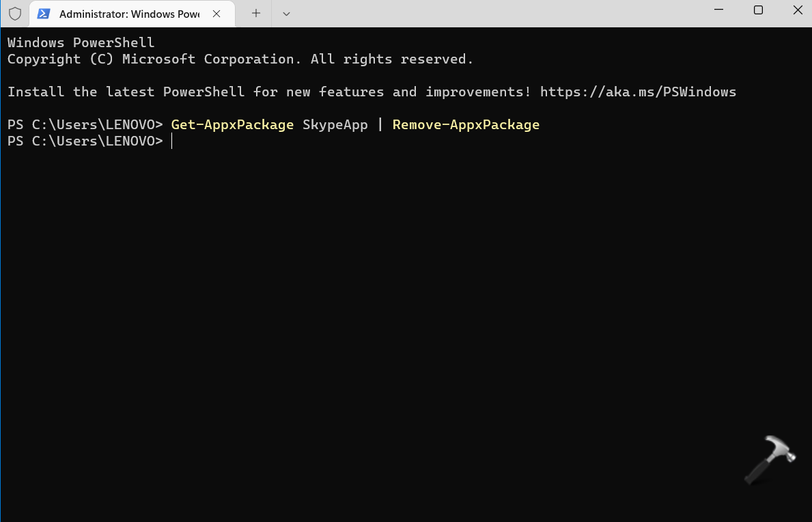This screenshot has width=812, height=522.
Task: Click the hammer watermark logo
Action: click(770, 459)
